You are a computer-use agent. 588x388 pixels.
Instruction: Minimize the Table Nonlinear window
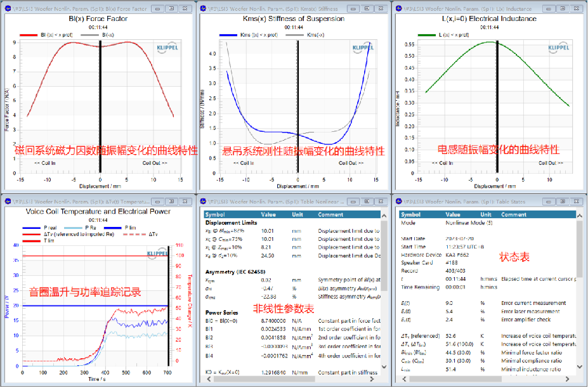[353, 202]
